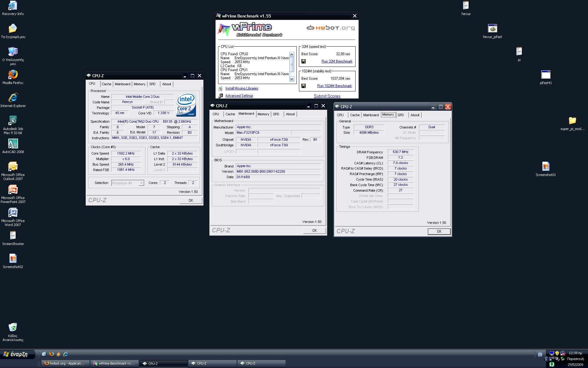588x368 pixels.
Task: Click Submit Scores link
Action: point(327,96)
